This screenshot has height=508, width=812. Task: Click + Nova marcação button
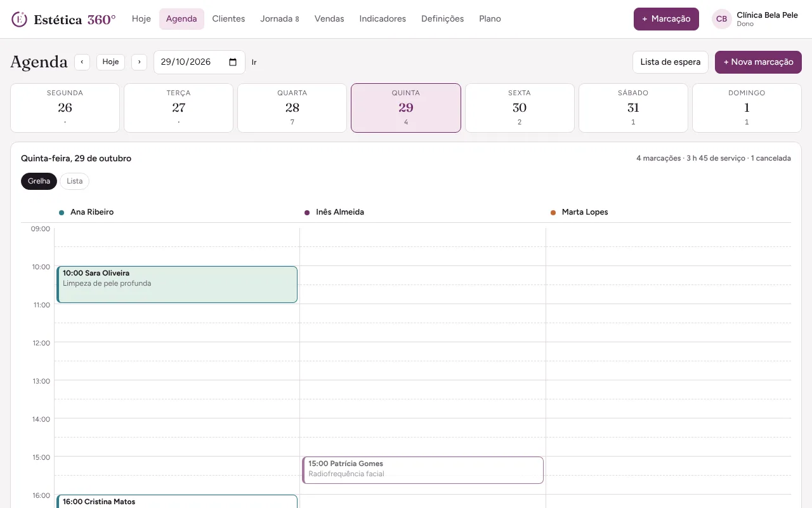click(758, 62)
